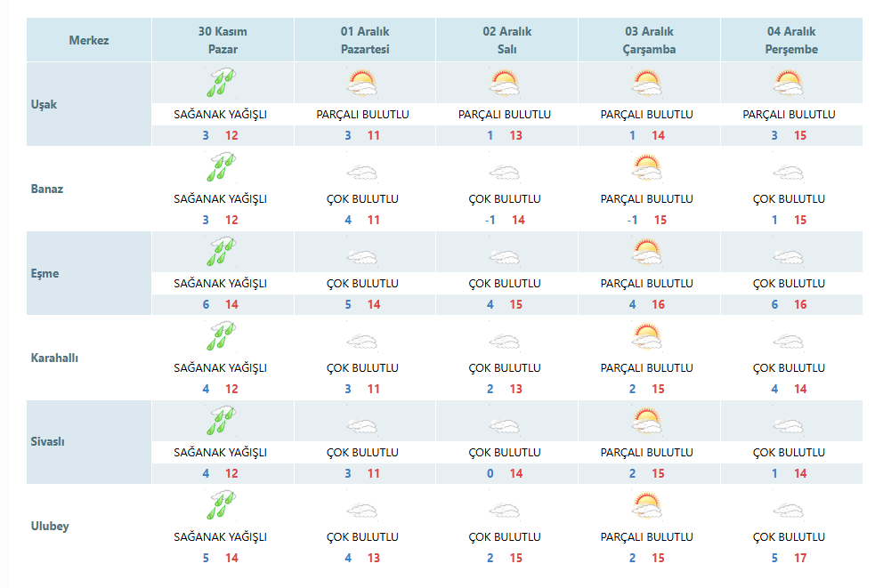Click Ulubey's 17 high temperature on 04 Aralık
Screen dimensions: 875x588
coord(800,558)
